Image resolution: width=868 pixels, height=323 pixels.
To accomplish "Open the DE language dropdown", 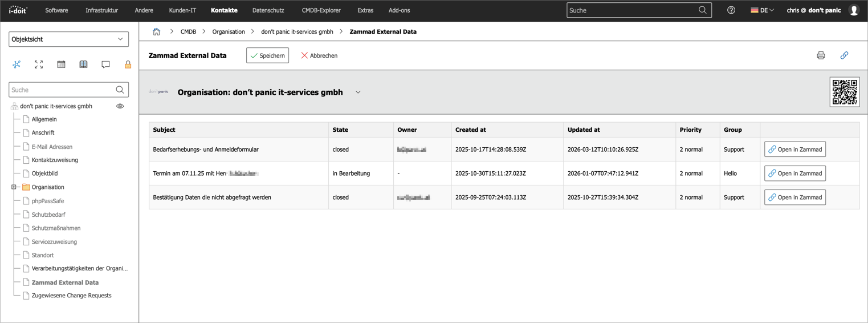I will coord(762,10).
